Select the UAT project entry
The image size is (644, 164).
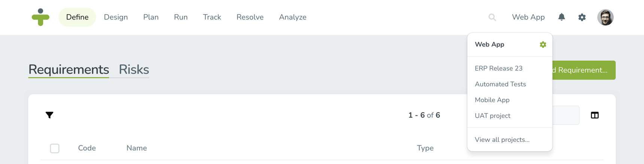pyautogui.click(x=492, y=116)
